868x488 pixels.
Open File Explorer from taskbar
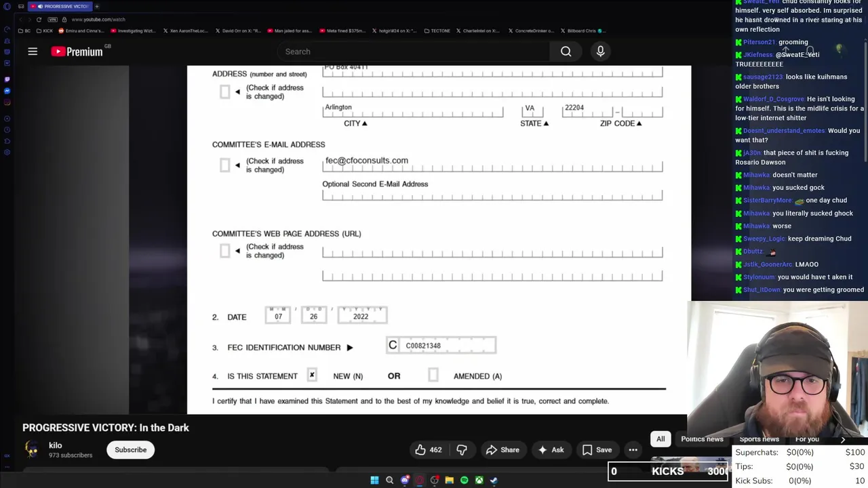click(x=449, y=480)
